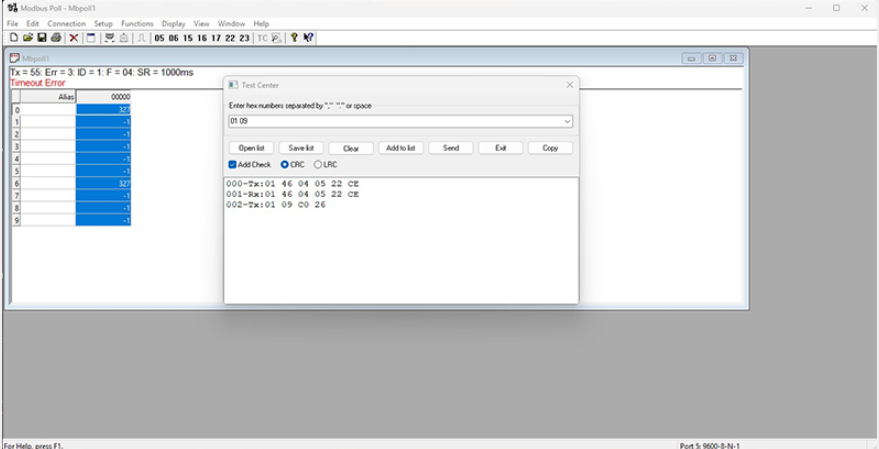Screen dimensions: 879x449
Task: Open the Setup menu
Action: point(103,23)
